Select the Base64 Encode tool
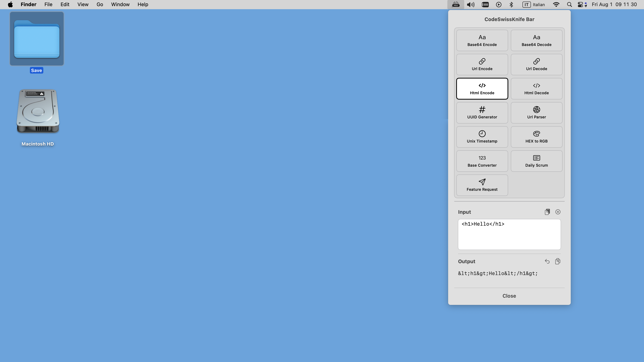 pyautogui.click(x=482, y=40)
